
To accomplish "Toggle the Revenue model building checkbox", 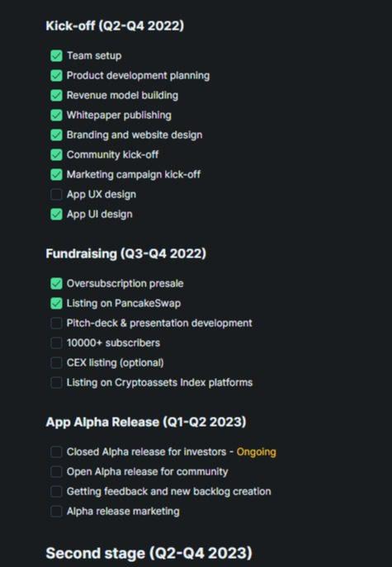I will coord(56,96).
